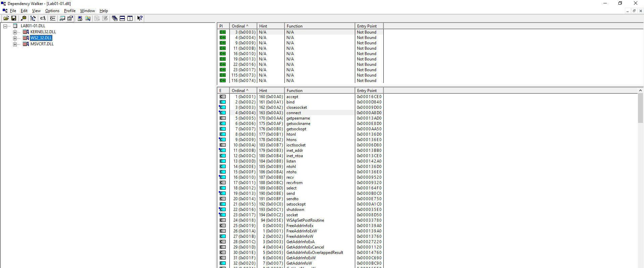
Task: Open the Window menu
Action: (x=87, y=11)
